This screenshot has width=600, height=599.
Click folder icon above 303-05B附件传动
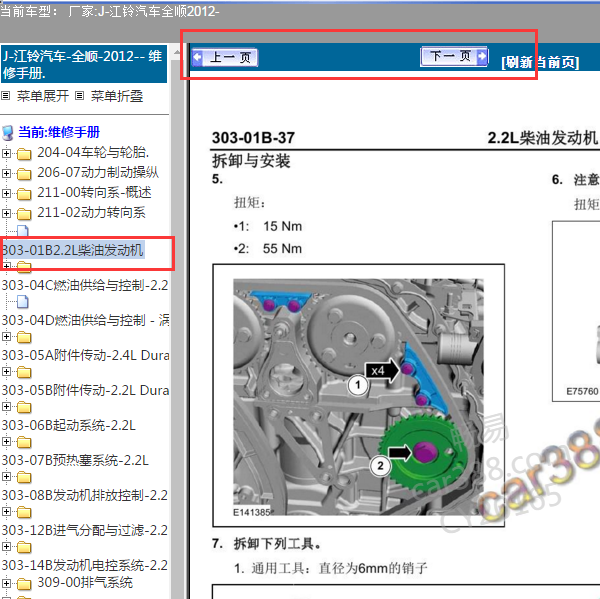[x=24, y=372]
